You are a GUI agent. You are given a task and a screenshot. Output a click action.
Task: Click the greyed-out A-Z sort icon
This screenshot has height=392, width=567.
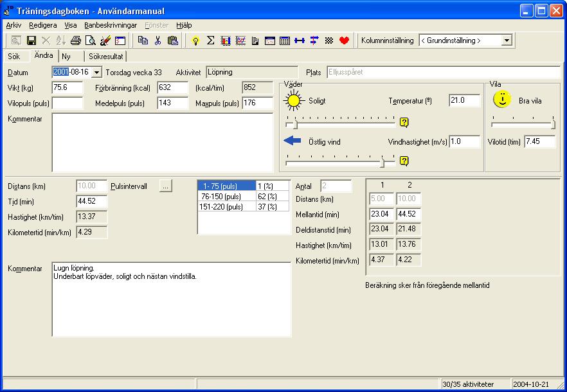point(60,40)
